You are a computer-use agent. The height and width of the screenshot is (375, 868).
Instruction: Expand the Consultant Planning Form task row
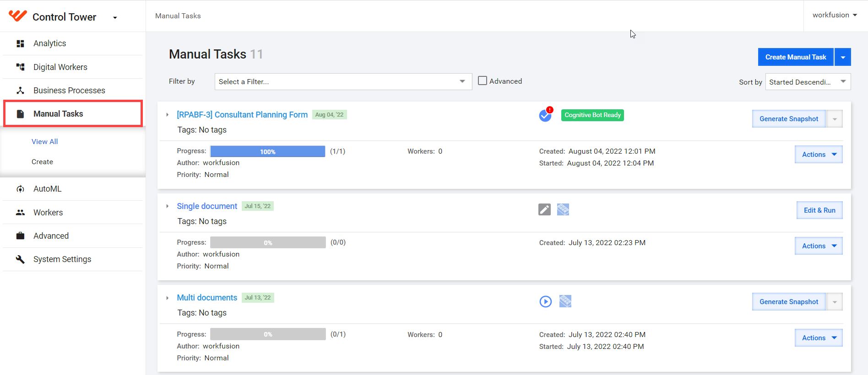click(168, 115)
